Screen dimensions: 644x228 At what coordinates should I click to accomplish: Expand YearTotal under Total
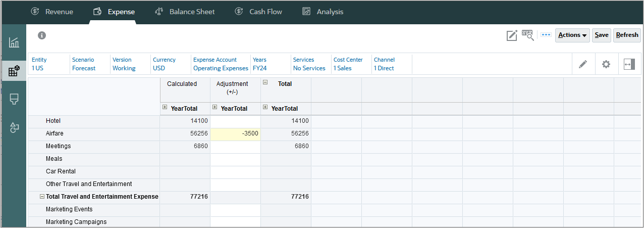(x=265, y=107)
